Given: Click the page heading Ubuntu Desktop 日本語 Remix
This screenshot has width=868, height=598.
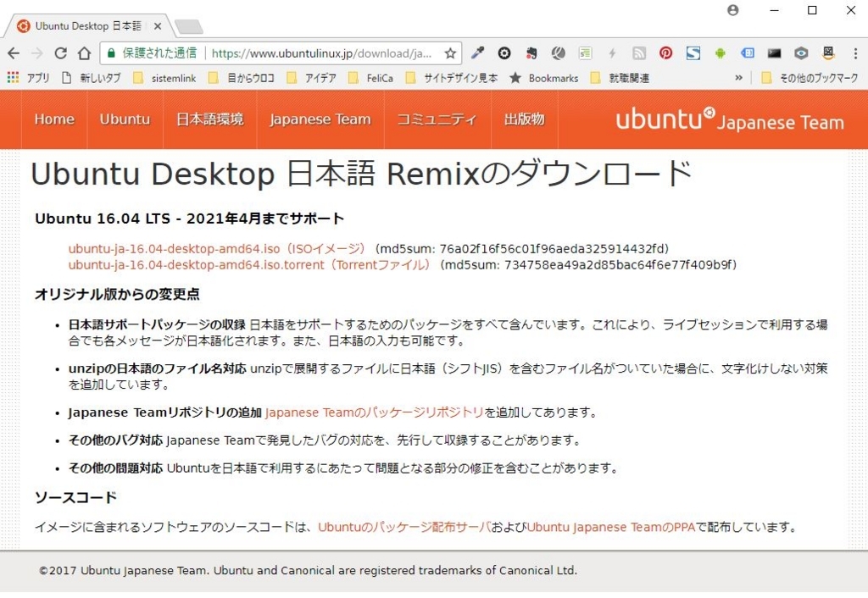Looking at the screenshot, I should click(361, 174).
